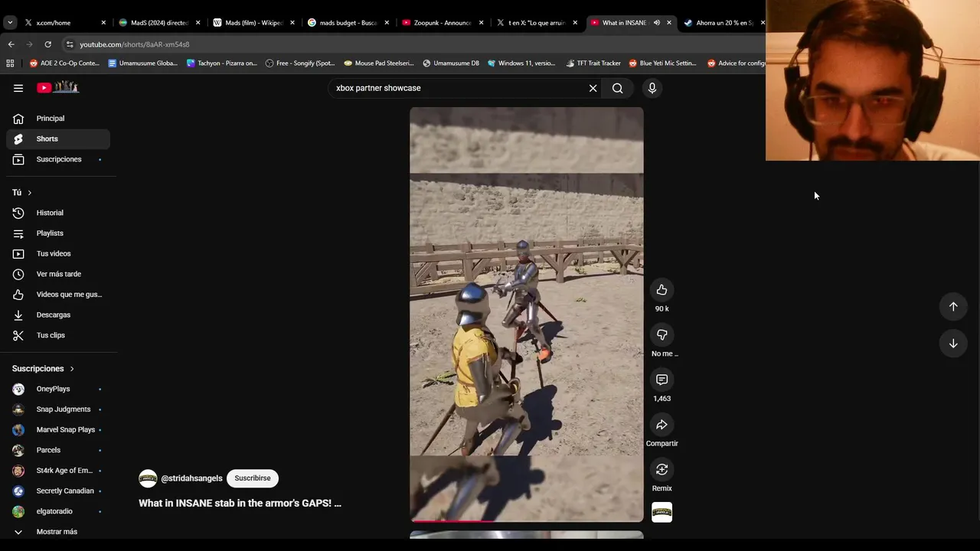Viewport: 980px width, 551px height.
Task: Mute audio on the YouTube tab
Action: pos(656,23)
